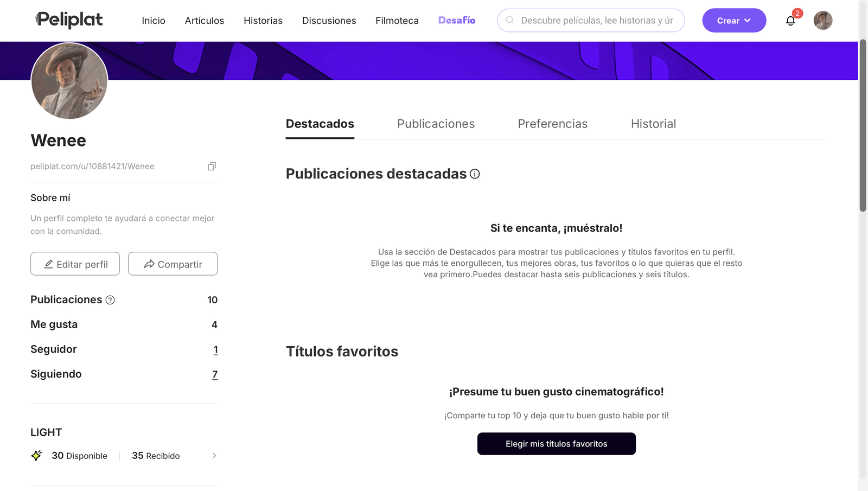
Task: Open Siguiendo count 7
Action: pos(215,374)
